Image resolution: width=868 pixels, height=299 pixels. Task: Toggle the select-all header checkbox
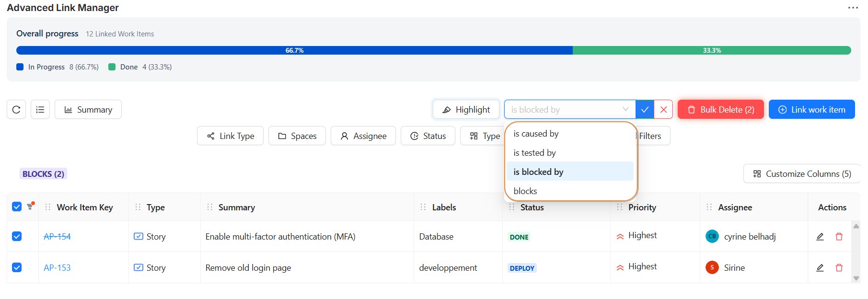[x=17, y=207]
